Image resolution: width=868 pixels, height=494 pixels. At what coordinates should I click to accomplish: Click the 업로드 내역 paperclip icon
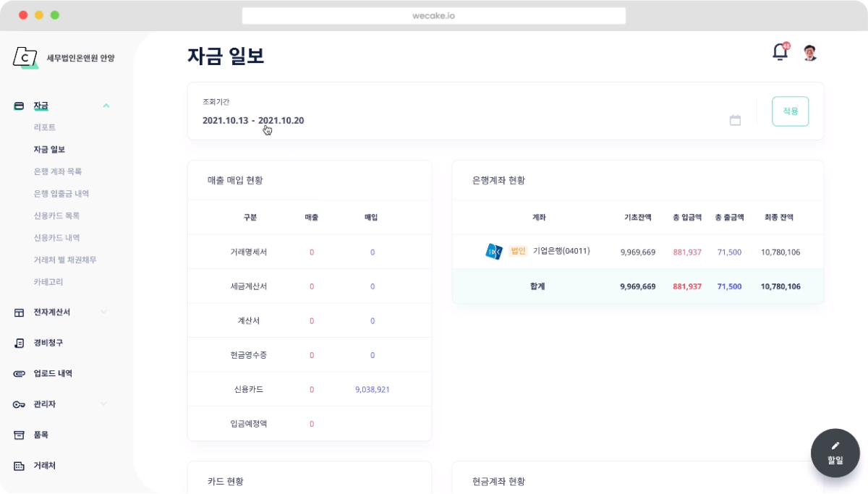coord(20,373)
